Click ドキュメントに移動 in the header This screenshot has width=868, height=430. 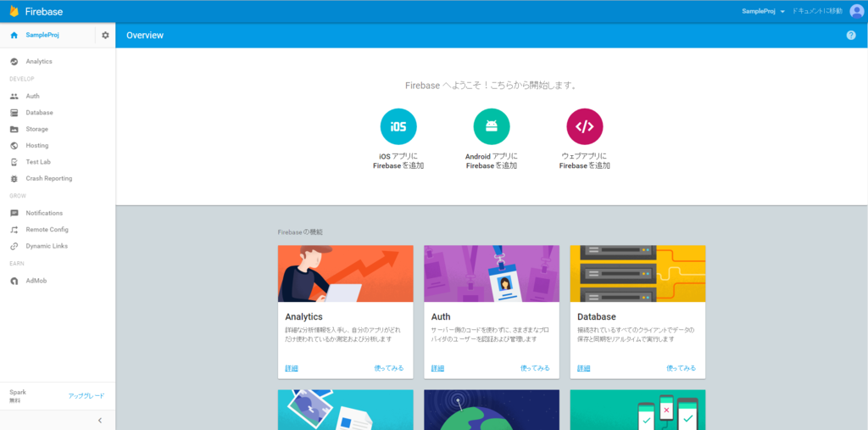817,11
